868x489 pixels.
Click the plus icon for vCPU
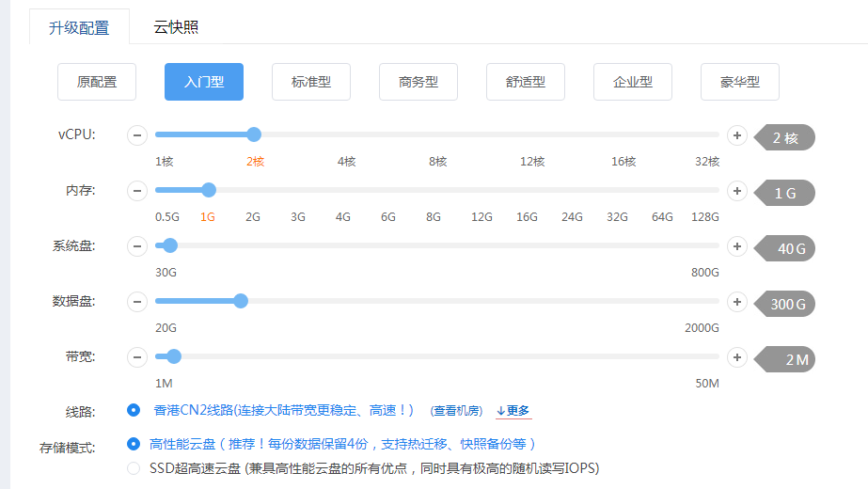click(737, 136)
